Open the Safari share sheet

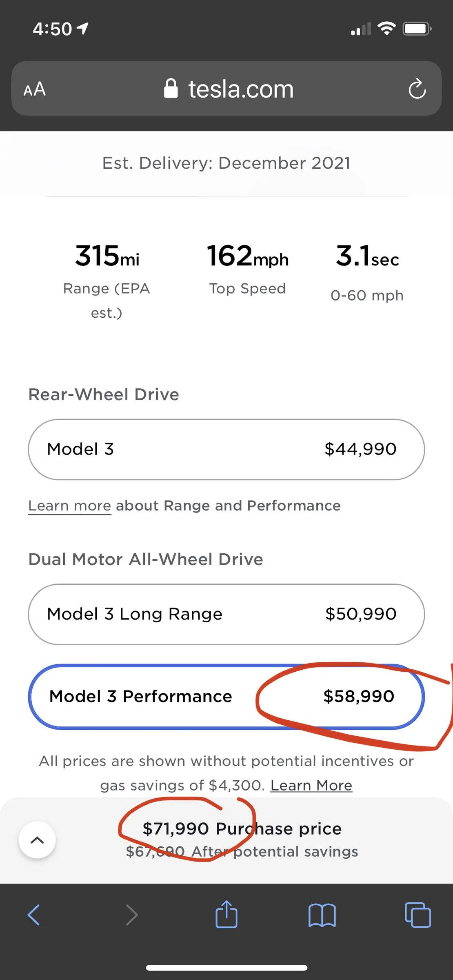click(226, 914)
